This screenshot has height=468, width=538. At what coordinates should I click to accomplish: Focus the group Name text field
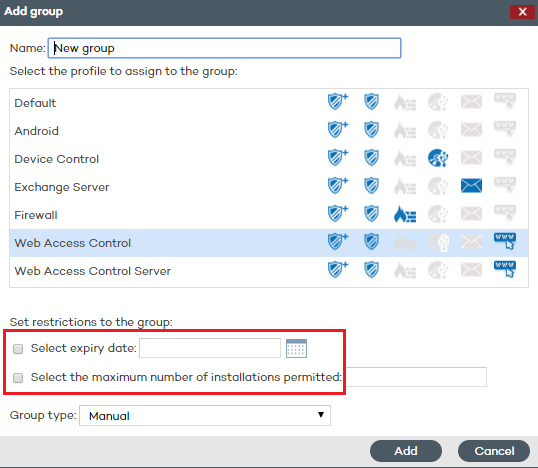(x=224, y=48)
